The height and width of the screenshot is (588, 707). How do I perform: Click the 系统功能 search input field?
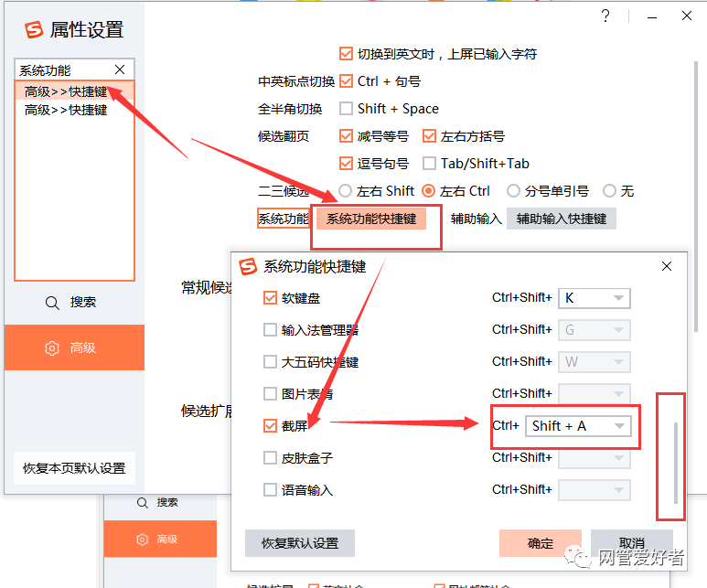click(x=65, y=70)
